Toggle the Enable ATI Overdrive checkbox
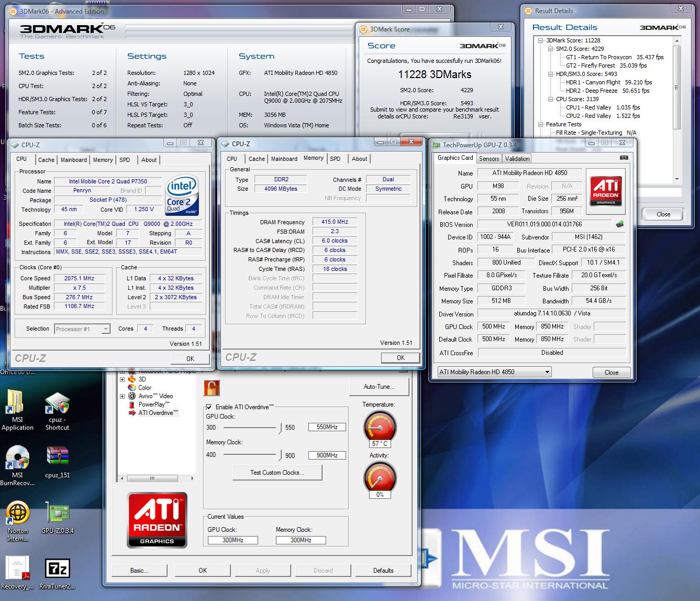700x601 pixels. (x=209, y=407)
